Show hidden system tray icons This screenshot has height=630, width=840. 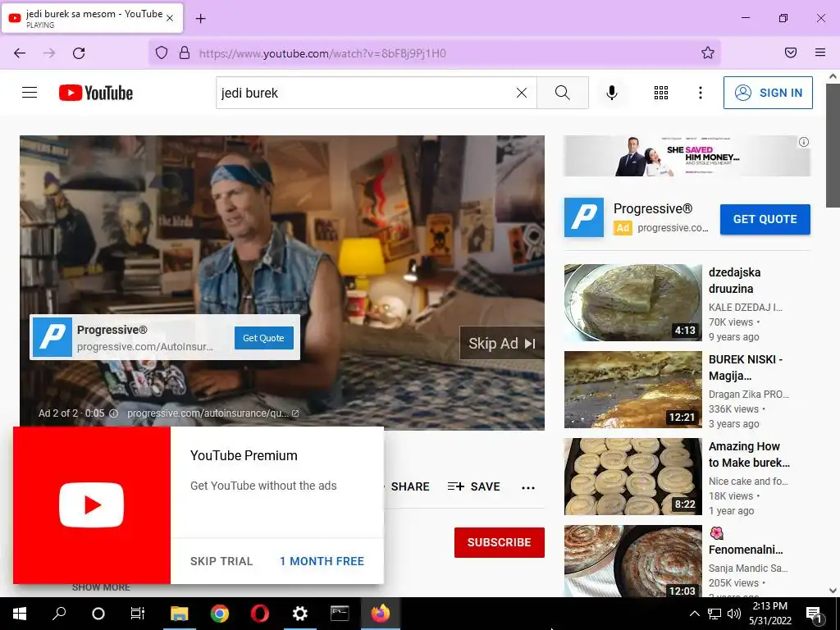(694, 614)
